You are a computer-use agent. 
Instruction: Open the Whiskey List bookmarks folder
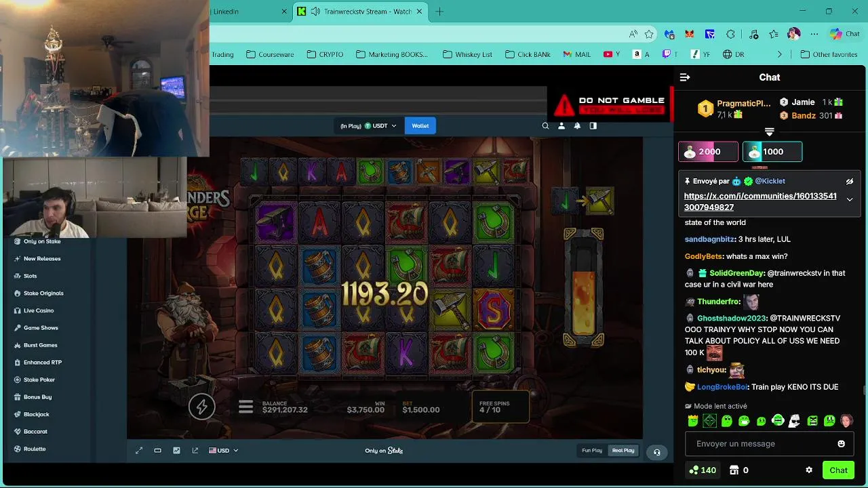point(467,54)
